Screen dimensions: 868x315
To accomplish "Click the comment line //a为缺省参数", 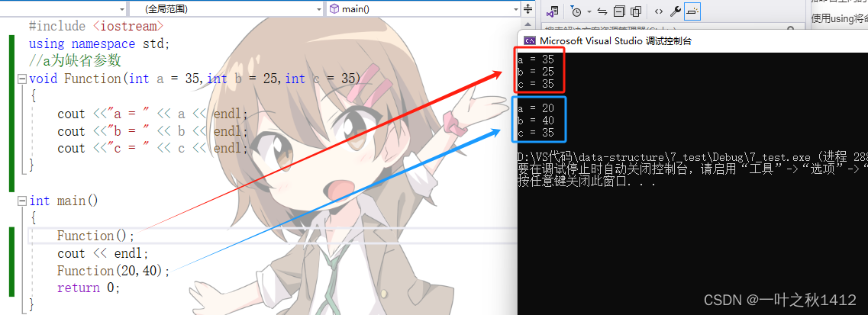I will 75,60.
